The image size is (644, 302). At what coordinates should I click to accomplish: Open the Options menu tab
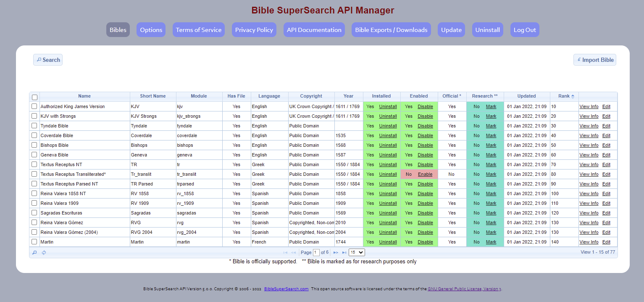point(151,30)
